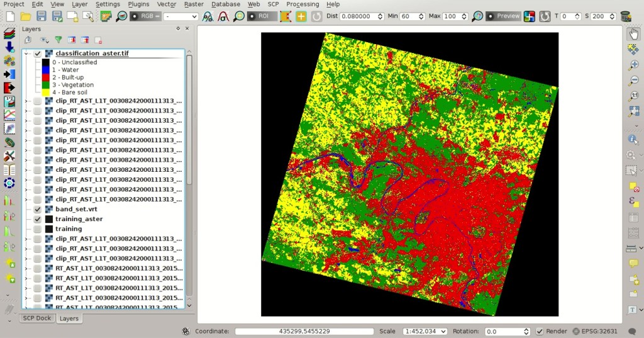Open the RGB band combination dropdown

pos(180,16)
